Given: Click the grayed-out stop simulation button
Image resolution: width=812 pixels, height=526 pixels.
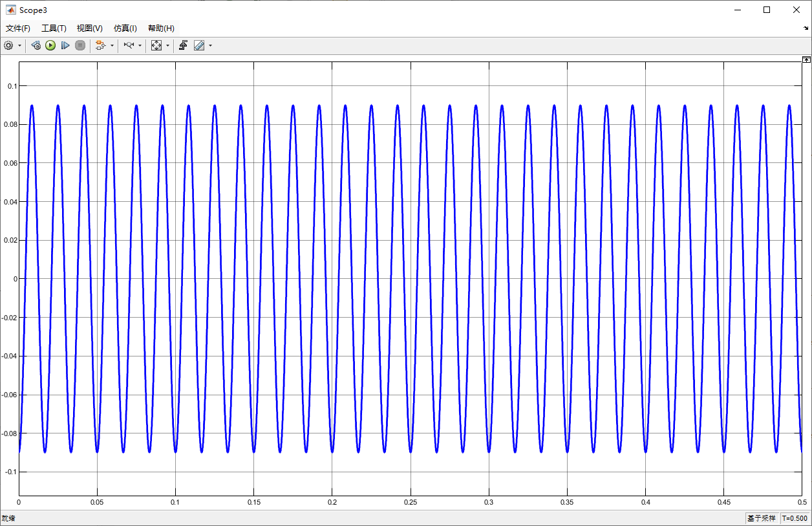Looking at the screenshot, I should pyautogui.click(x=80, y=45).
